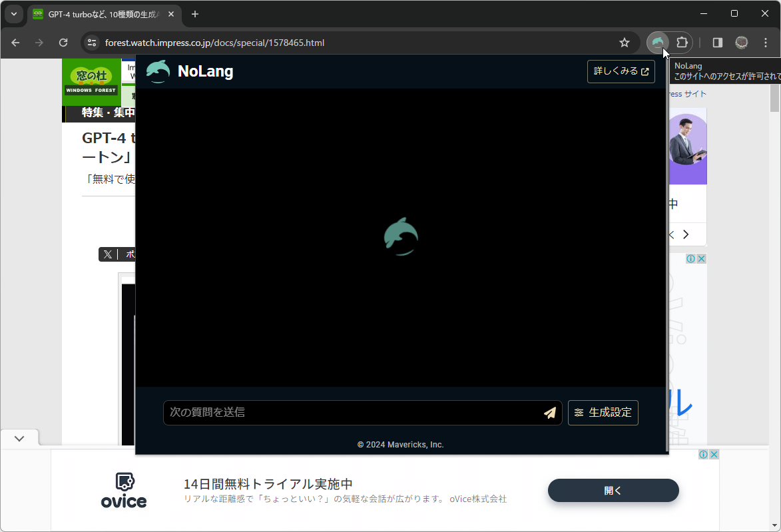The height and width of the screenshot is (532, 781).
Task: Open the tab search chevron
Action: pyautogui.click(x=13, y=13)
